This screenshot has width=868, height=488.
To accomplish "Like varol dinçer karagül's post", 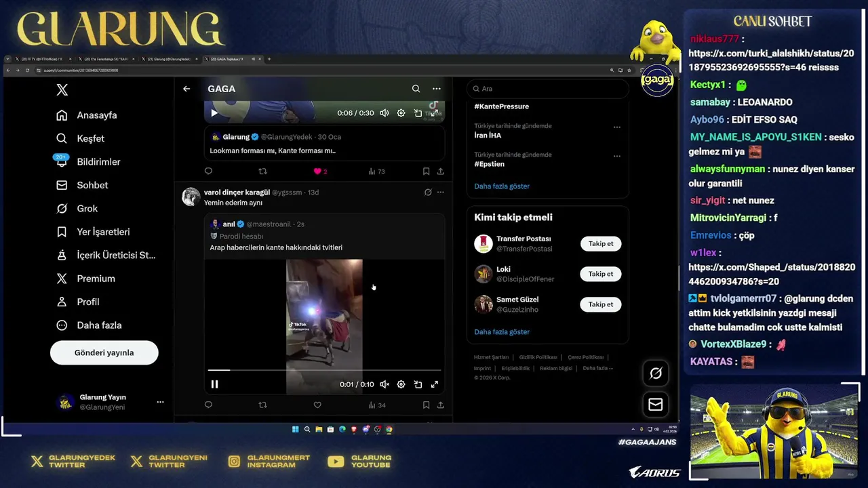I will click(x=317, y=405).
